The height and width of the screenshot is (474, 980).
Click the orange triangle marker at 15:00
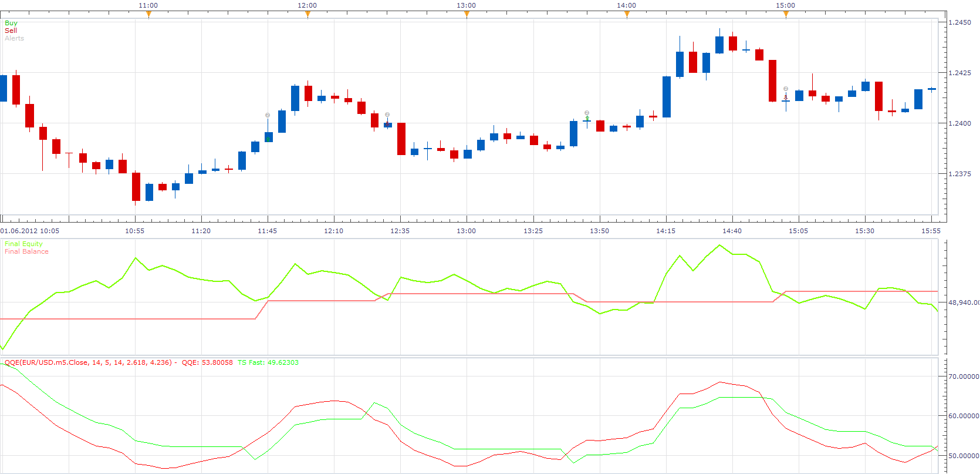[x=786, y=14]
